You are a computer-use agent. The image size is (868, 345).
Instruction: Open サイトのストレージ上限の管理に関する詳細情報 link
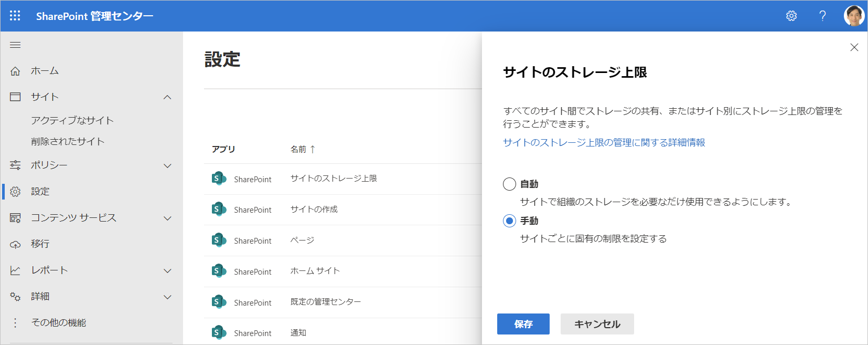coord(604,142)
